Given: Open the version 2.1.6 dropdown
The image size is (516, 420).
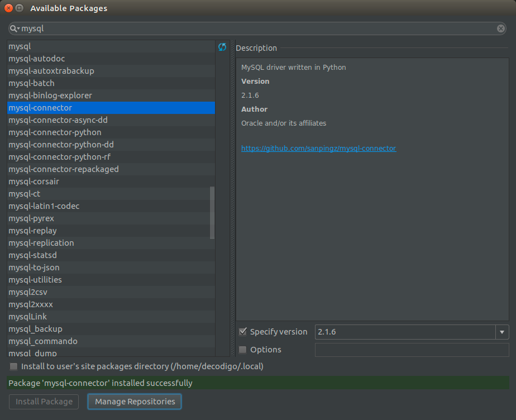Looking at the screenshot, I should (x=501, y=332).
